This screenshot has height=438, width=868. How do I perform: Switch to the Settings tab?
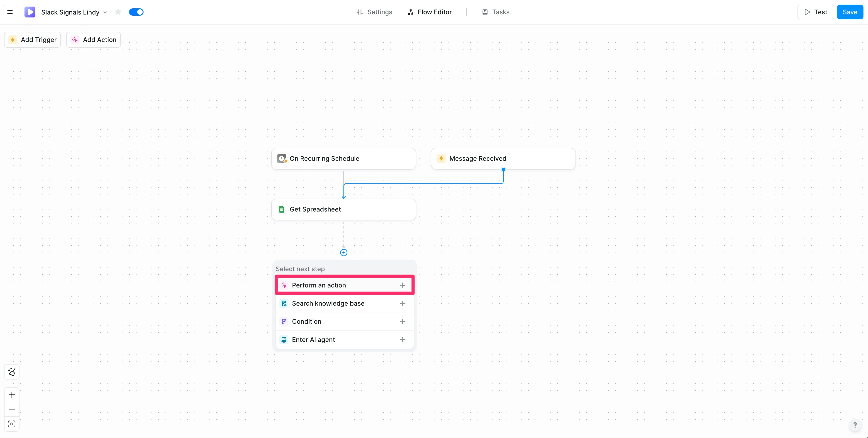(x=374, y=12)
